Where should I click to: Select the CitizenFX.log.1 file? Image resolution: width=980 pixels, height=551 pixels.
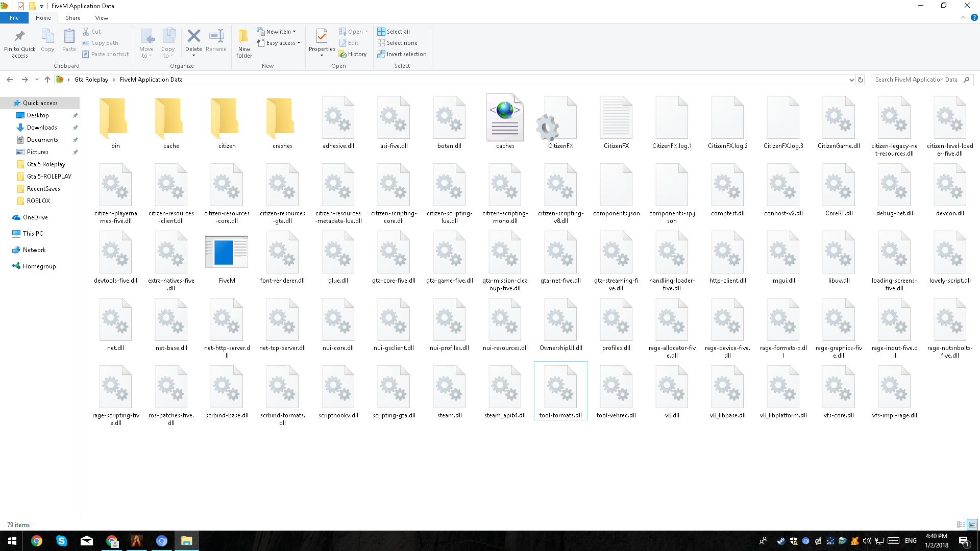pos(672,121)
